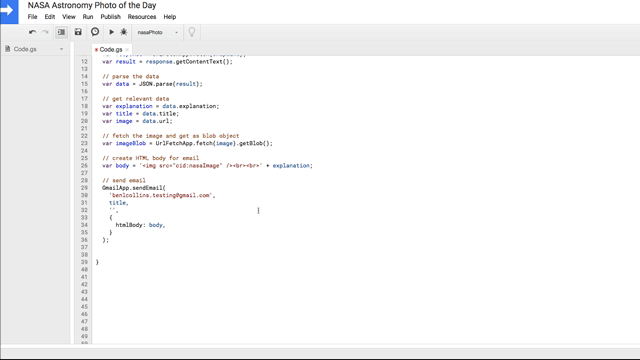Click line number 39 in the gutter
This screenshot has height=360, width=640.
[x=84, y=262]
